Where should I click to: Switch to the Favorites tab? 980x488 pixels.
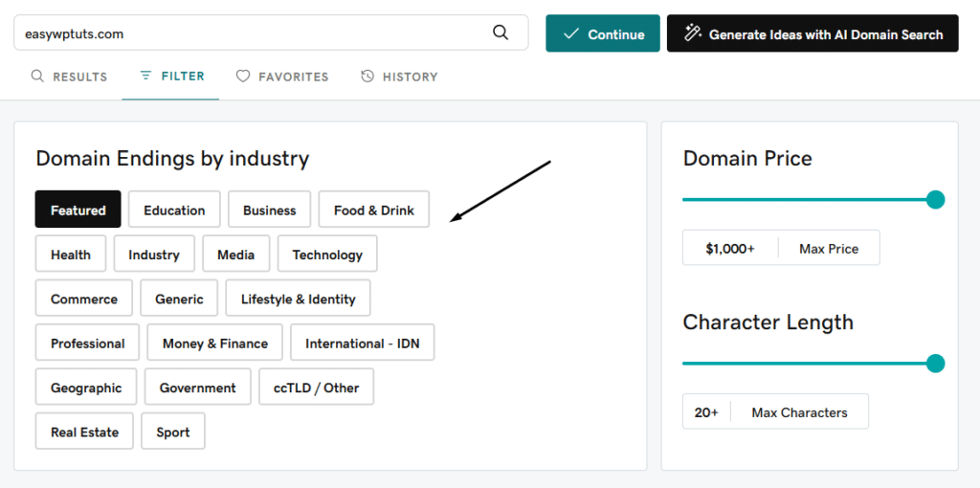(282, 77)
